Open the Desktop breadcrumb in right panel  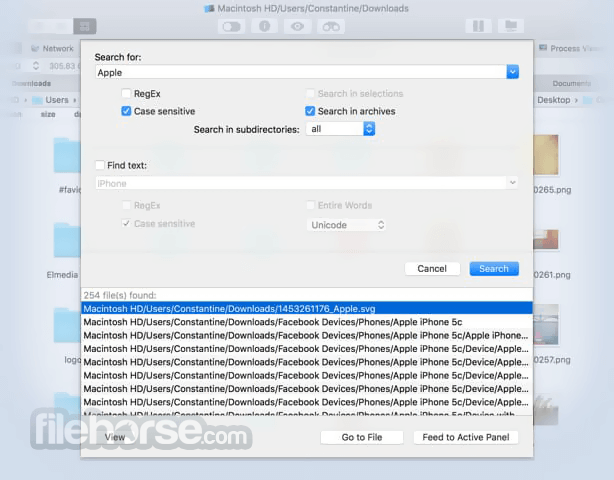coord(553,100)
